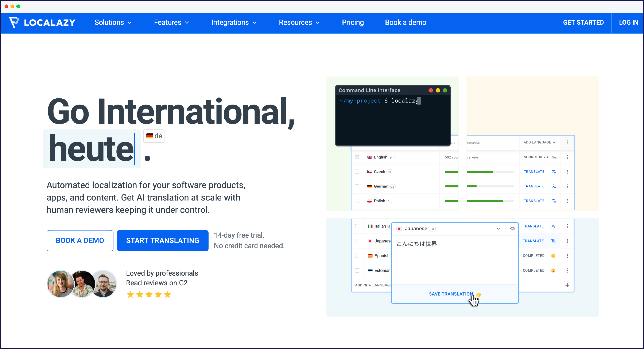Viewport: 644px width, 349px height.
Task: Open three-dot menu for German row
Action: (x=568, y=186)
